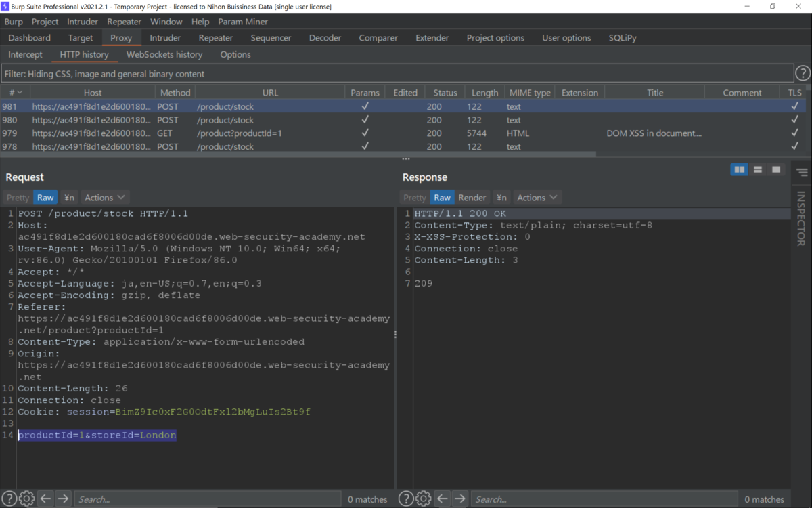Open the Window menu

166,22
